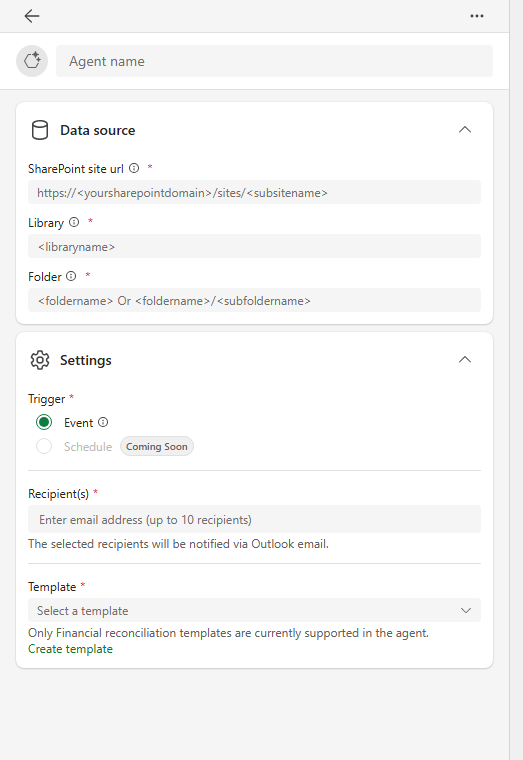The width and height of the screenshot is (523, 760).
Task: Collapse the Data source section
Action: pyautogui.click(x=464, y=129)
